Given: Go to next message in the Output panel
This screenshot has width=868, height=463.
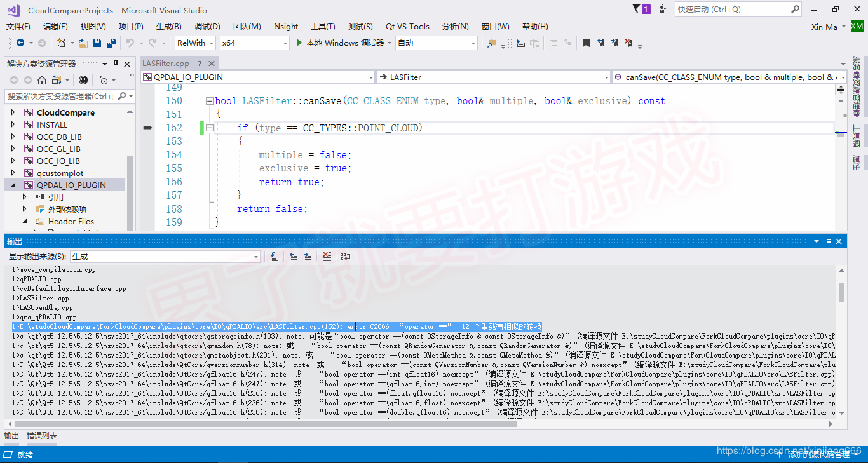Looking at the screenshot, I should (308, 256).
